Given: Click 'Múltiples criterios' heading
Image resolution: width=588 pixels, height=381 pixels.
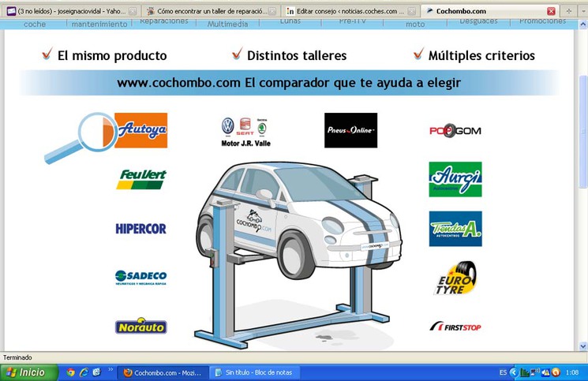Looking at the screenshot, I should click(x=481, y=56).
